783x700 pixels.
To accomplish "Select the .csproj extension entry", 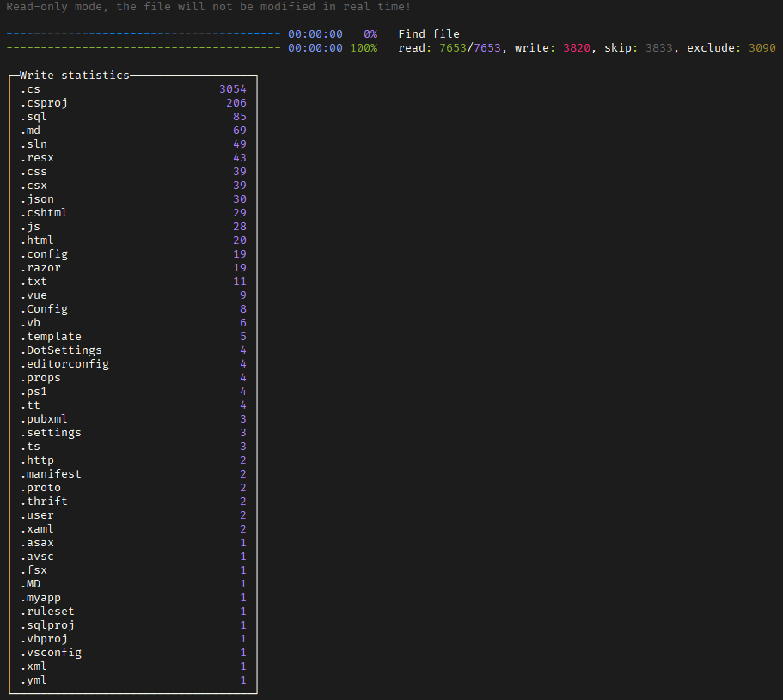I will click(x=44, y=103).
